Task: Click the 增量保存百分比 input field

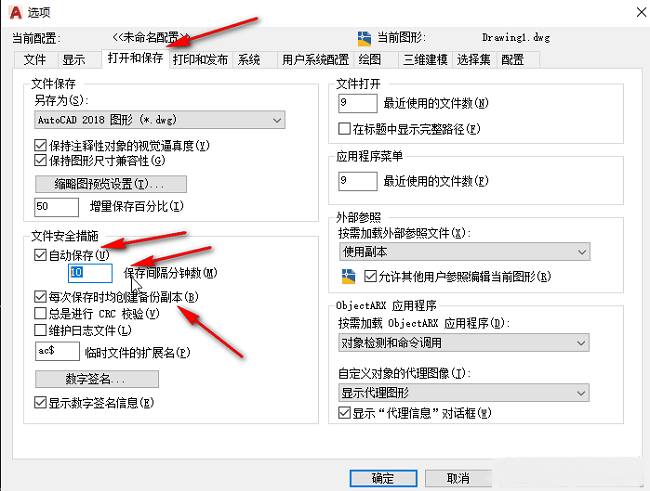Action: [56, 207]
